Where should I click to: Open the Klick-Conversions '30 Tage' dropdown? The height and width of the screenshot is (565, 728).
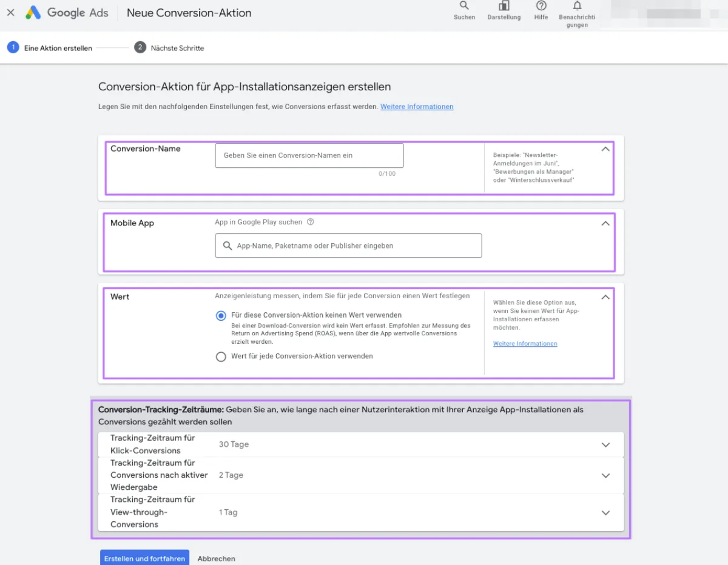click(605, 444)
